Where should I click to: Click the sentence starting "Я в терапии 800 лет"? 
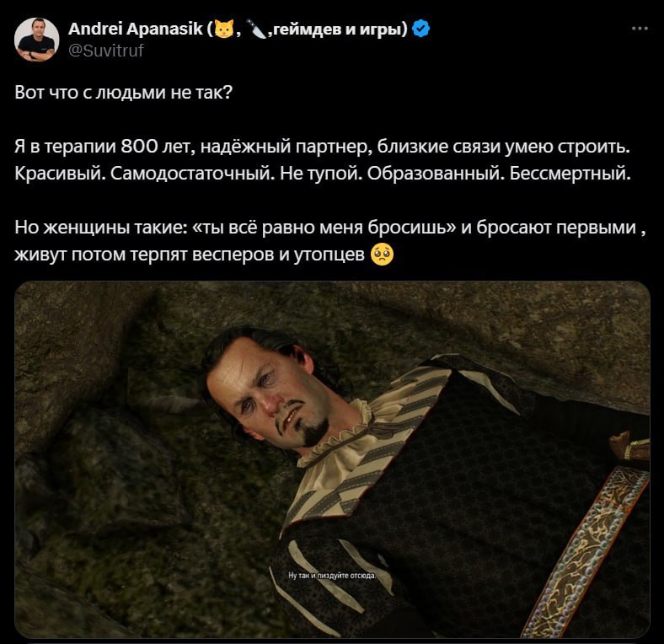(x=323, y=147)
